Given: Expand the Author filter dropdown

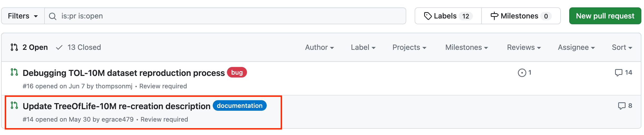Looking at the screenshot, I should [319, 47].
